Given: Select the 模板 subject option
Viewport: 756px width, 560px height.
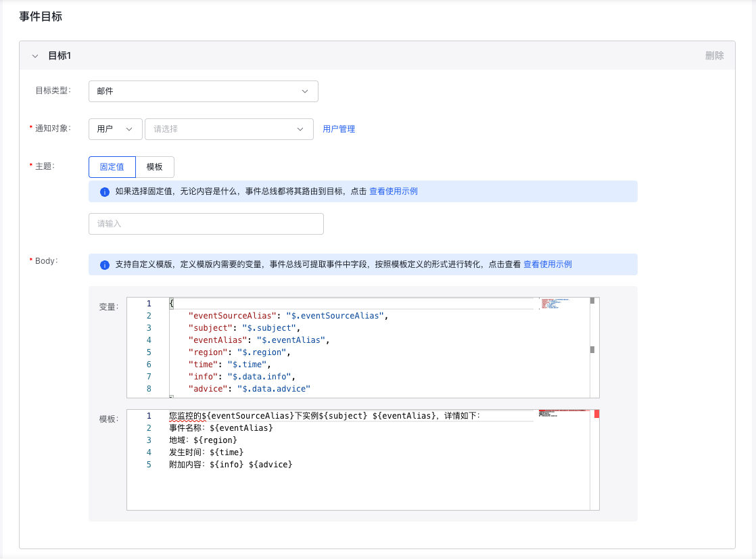Looking at the screenshot, I should tap(154, 167).
